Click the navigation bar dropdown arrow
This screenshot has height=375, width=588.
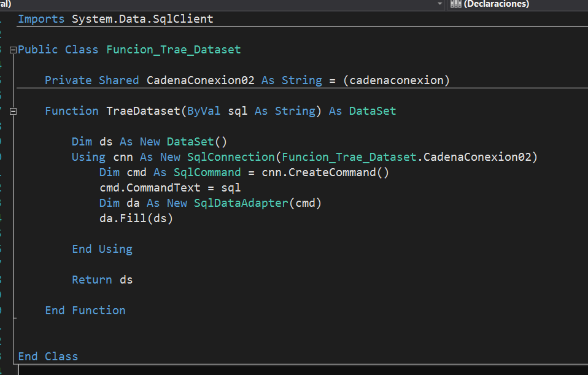click(x=439, y=4)
